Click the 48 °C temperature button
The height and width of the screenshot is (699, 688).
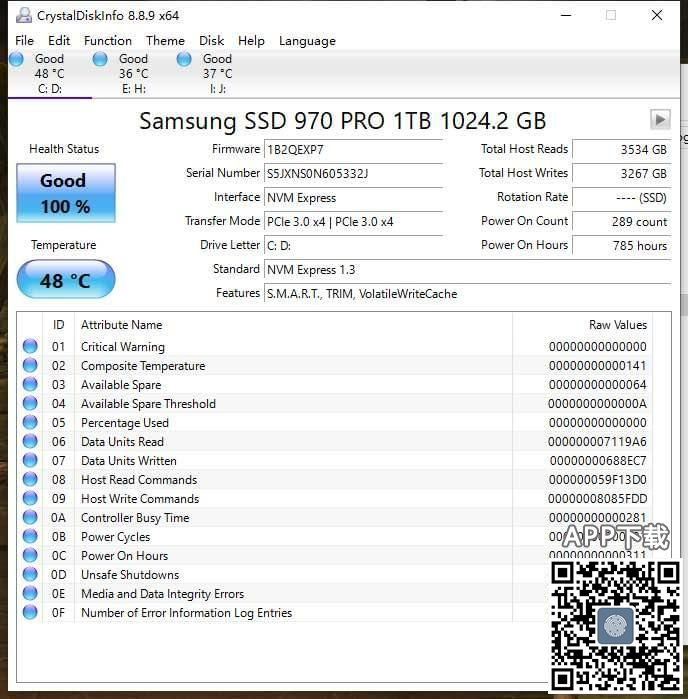click(x=65, y=280)
